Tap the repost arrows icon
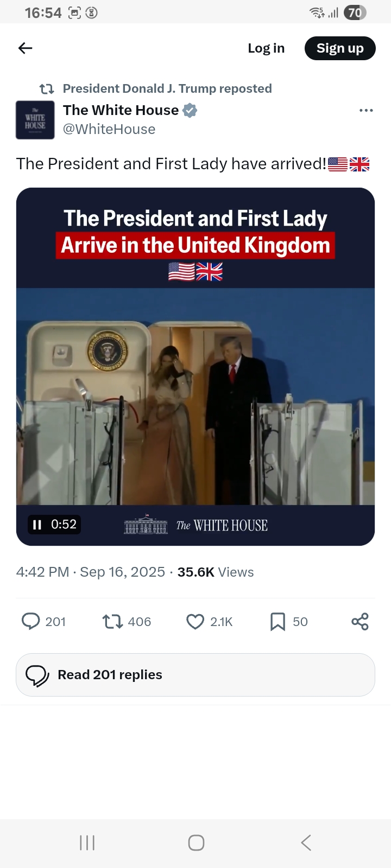The height and width of the screenshot is (868, 391). 113,621
